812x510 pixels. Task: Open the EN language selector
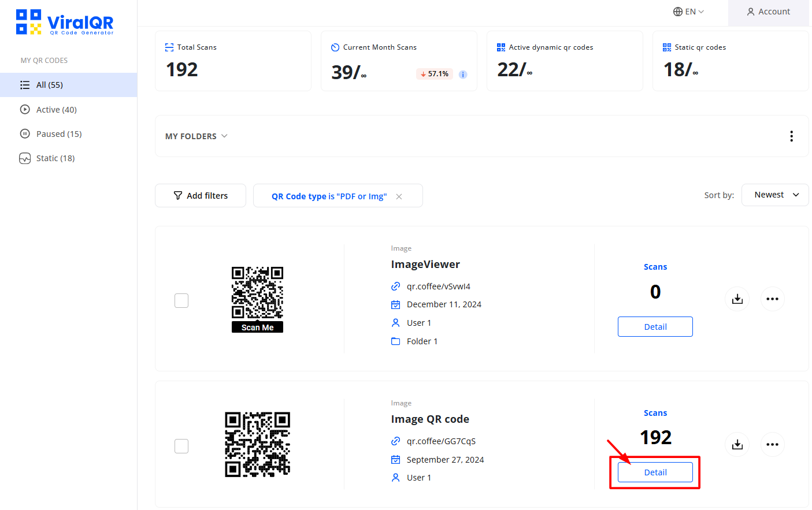[x=689, y=12]
